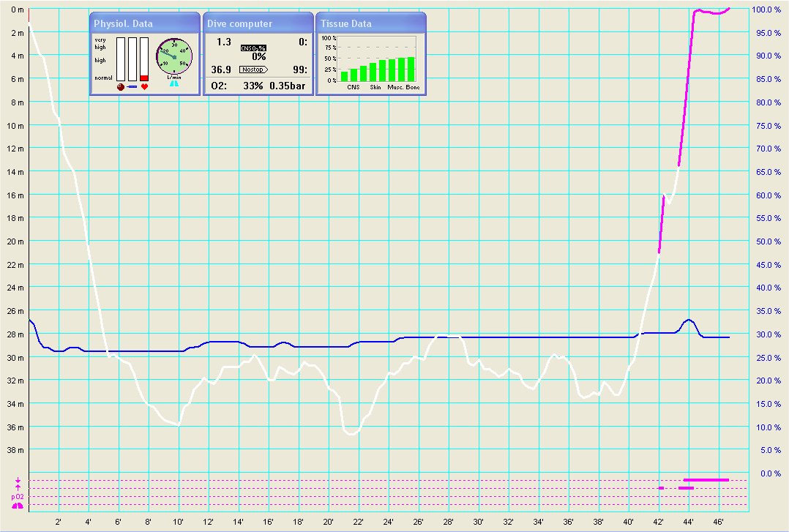789x532 pixels.
Task: Click the 0 m depth axis label
Action: point(18,10)
